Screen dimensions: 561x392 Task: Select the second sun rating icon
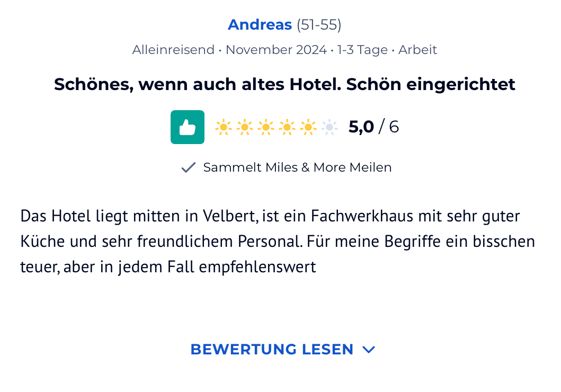click(245, 127)
